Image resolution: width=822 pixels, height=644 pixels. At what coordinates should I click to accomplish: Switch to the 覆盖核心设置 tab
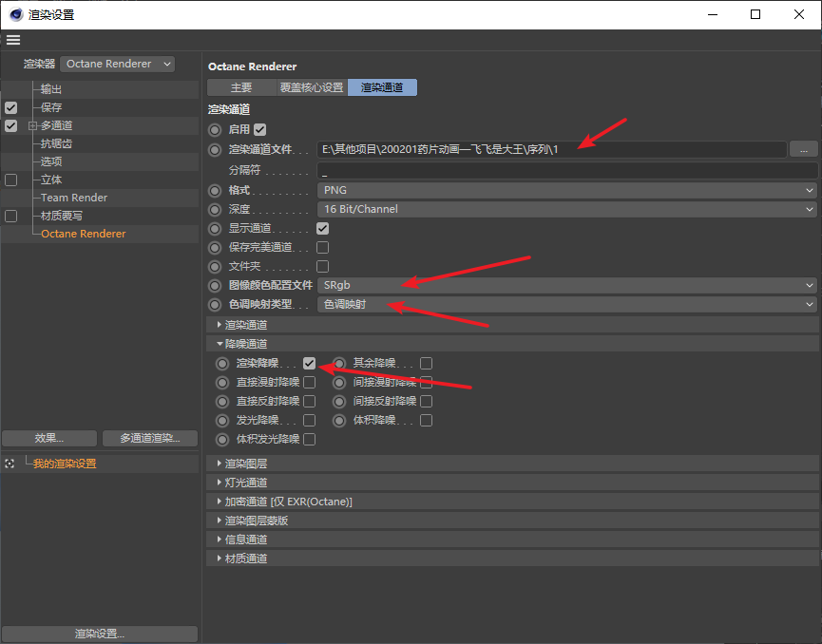pos(312,87)
